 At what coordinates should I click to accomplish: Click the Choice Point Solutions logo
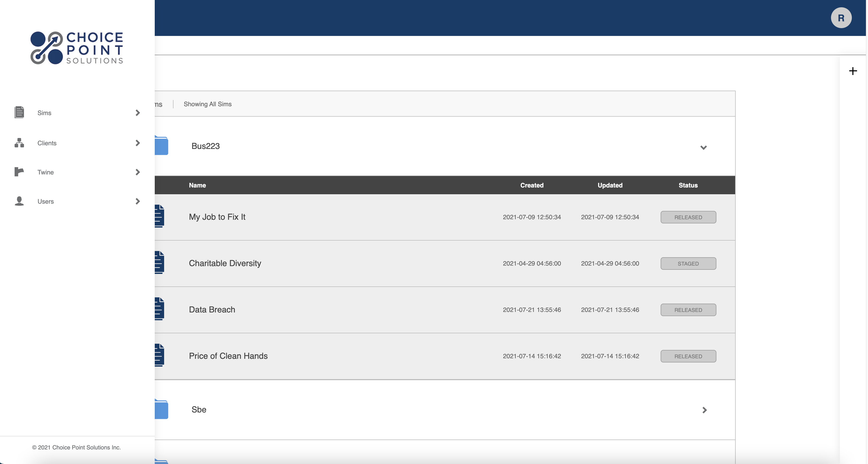(77, 48)
